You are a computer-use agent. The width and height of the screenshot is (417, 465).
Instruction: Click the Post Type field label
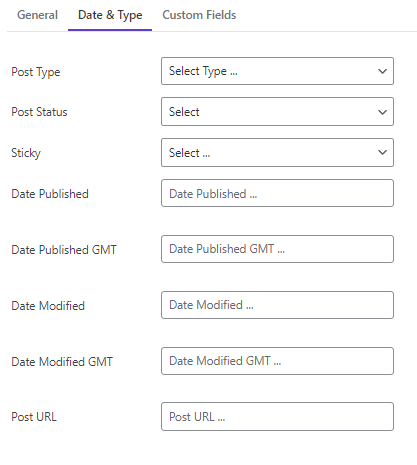click(36, 72)
